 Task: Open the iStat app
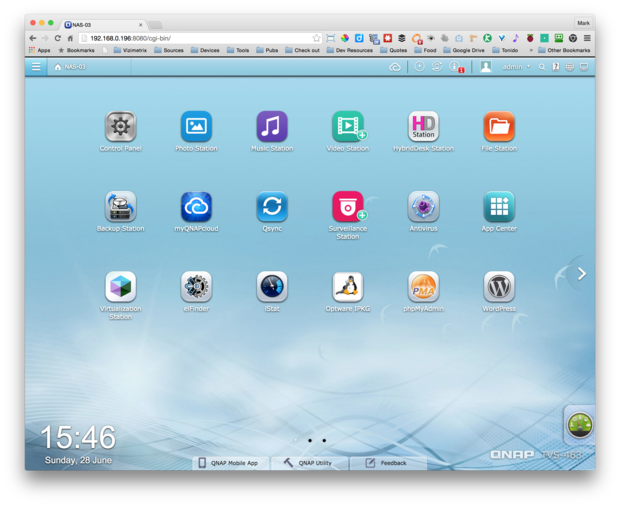(x=272, y=287)
